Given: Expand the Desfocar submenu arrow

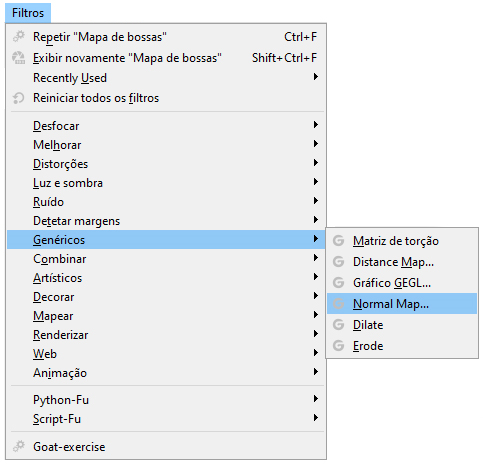Looking at the screenshot, I should coord(315,125).
